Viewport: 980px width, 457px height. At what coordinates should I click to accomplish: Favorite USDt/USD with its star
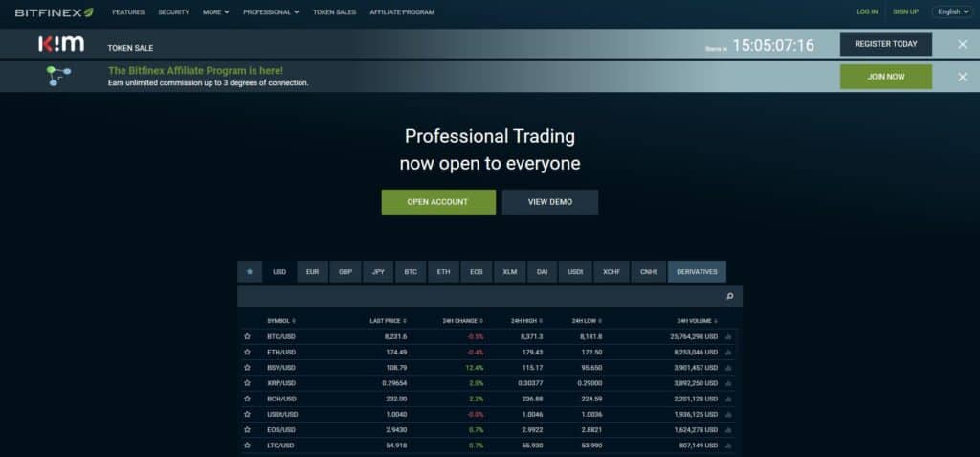pos(248,415)
